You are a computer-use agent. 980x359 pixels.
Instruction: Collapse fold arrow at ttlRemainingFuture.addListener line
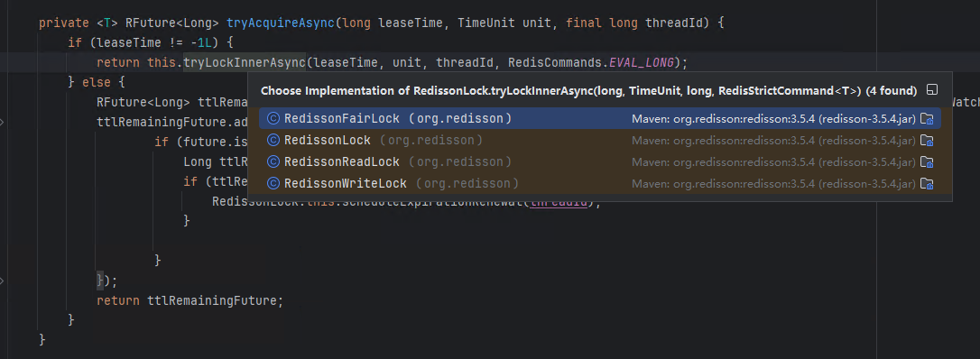click(3, 122)
